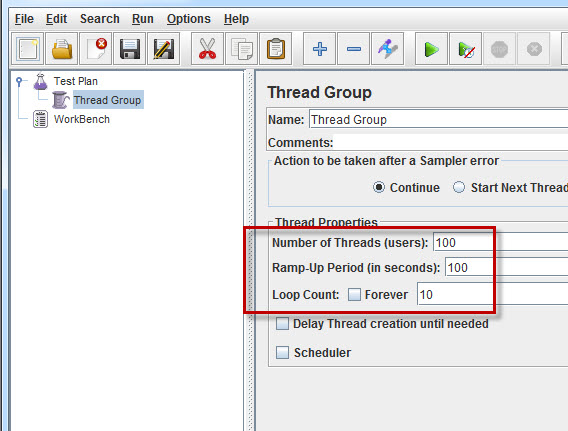
Task: Select the WorkBench tree item
Action: (82, 119)
